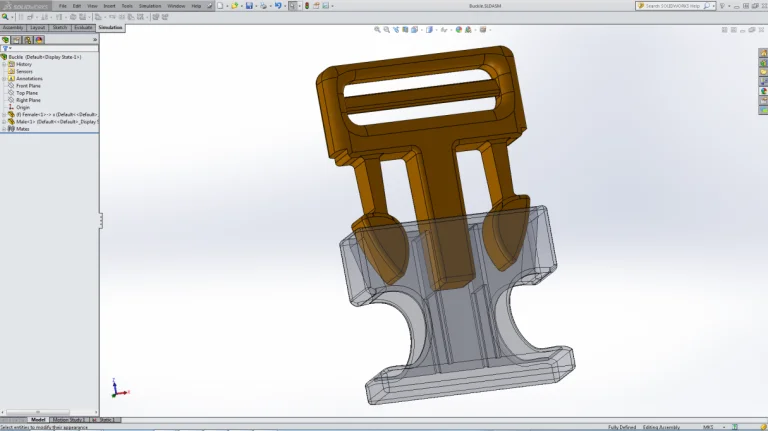The width and height of the screenshot is (768, 431).
Task: Click the New document icon
Action: 220,6
